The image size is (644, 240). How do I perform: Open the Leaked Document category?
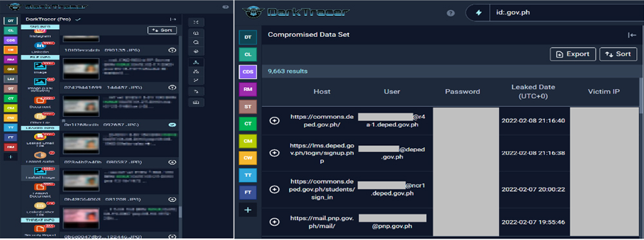(x=40, y=191)
